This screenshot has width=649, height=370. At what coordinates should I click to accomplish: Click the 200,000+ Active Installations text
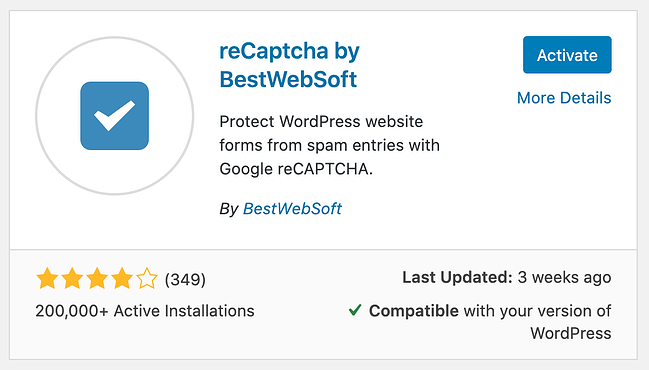coord(145,311)
